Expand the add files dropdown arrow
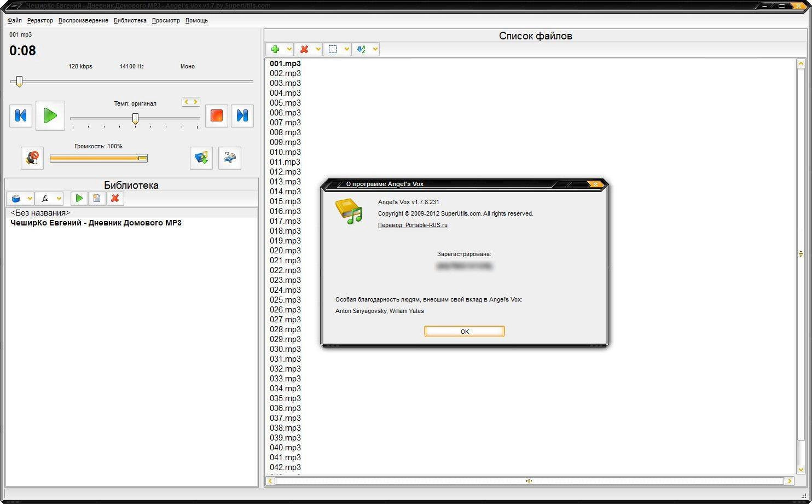Viewport: 812px width, 504px height. (289, 49)
